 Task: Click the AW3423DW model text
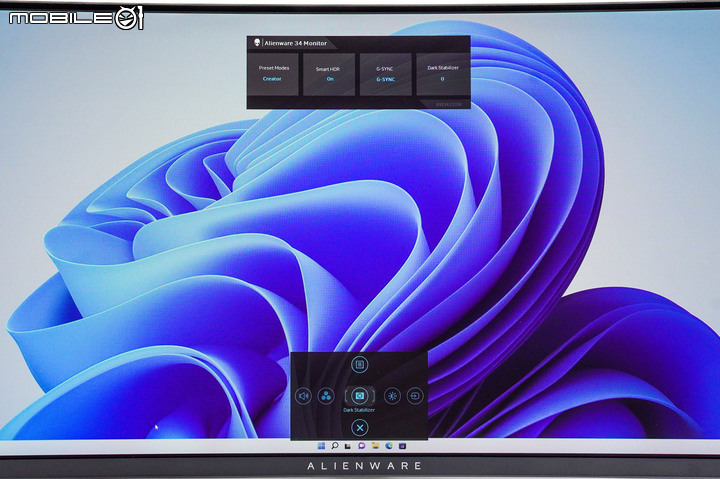449,105
